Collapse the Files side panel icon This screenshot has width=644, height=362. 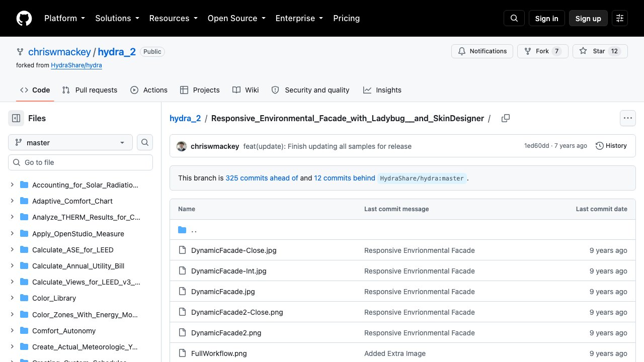point(16,118)
